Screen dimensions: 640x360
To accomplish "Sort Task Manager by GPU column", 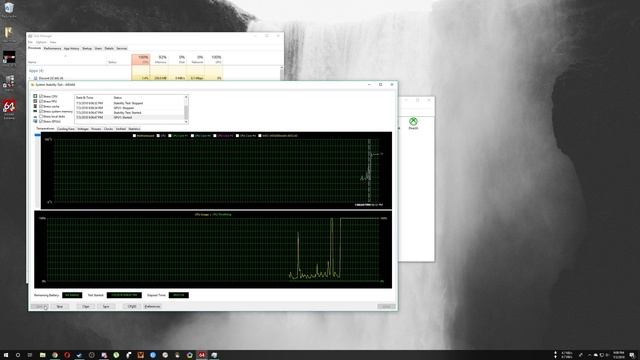I will (213, 60).
